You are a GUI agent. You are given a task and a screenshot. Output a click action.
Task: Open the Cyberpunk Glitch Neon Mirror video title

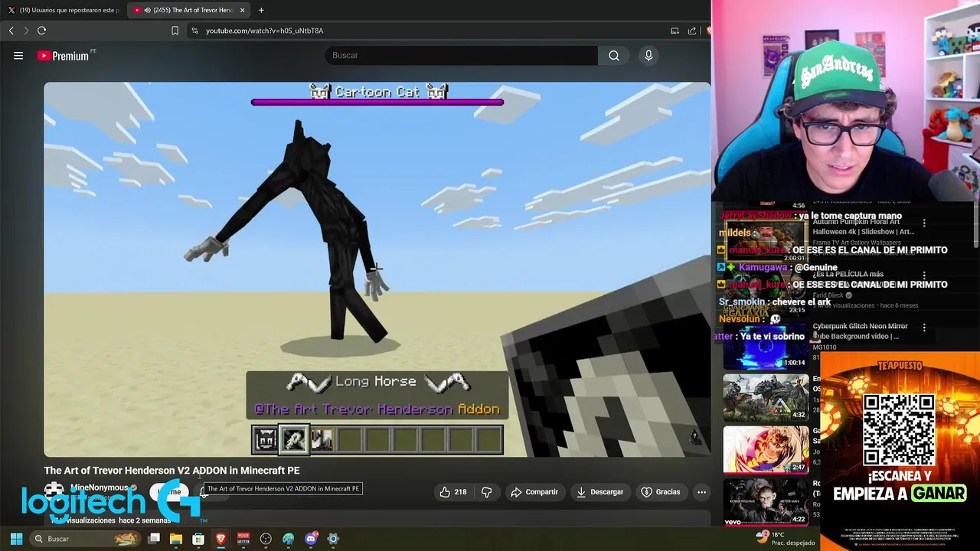[860, 331]
